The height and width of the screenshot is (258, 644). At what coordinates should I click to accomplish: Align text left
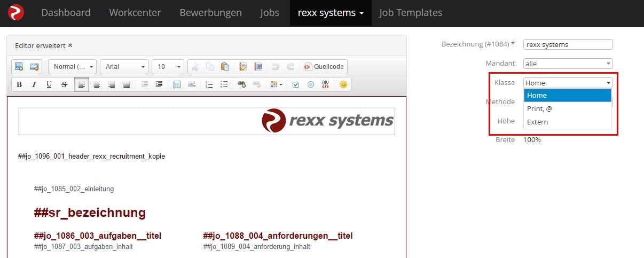[82, 84]
